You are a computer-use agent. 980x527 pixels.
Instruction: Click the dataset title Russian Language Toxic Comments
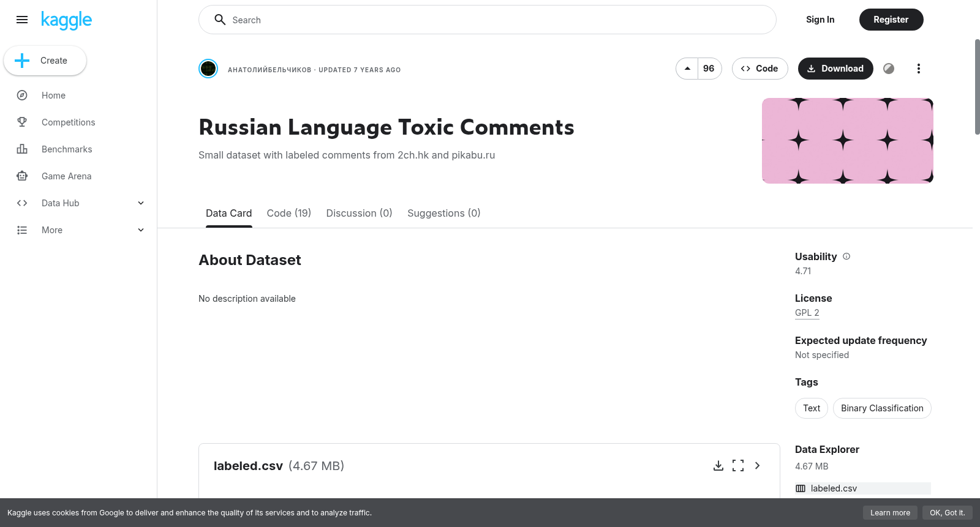point(386,127)
